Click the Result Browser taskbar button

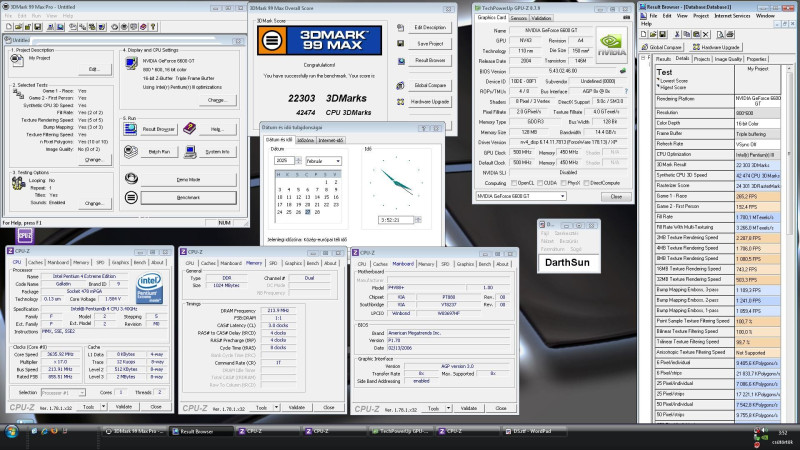point(202,432)
